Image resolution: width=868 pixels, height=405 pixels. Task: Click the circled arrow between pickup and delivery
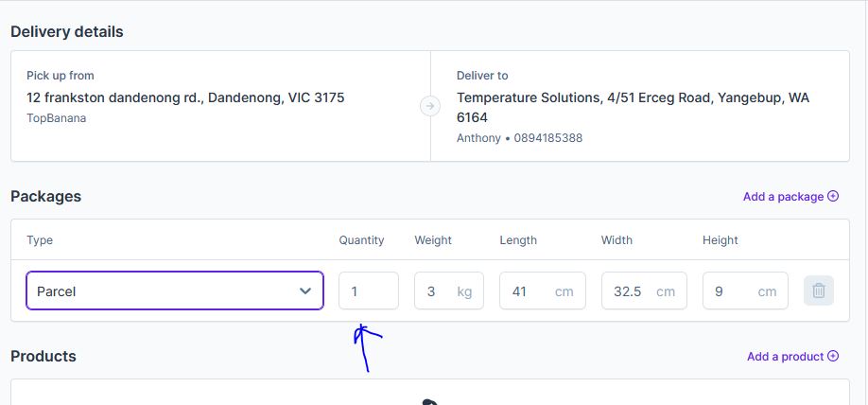(430, 106)
